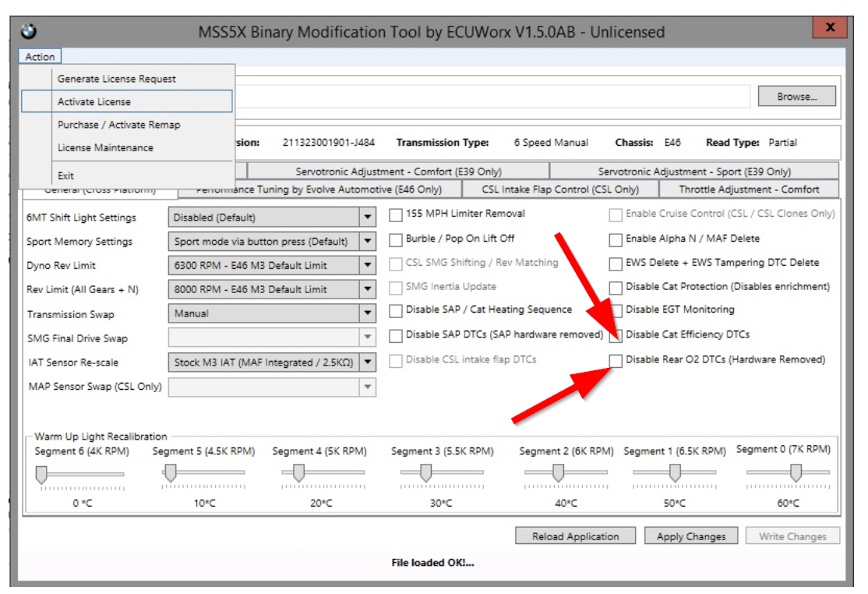
Task: Open Purchase / Activate Remap option
Action: [x=118, y=125]
